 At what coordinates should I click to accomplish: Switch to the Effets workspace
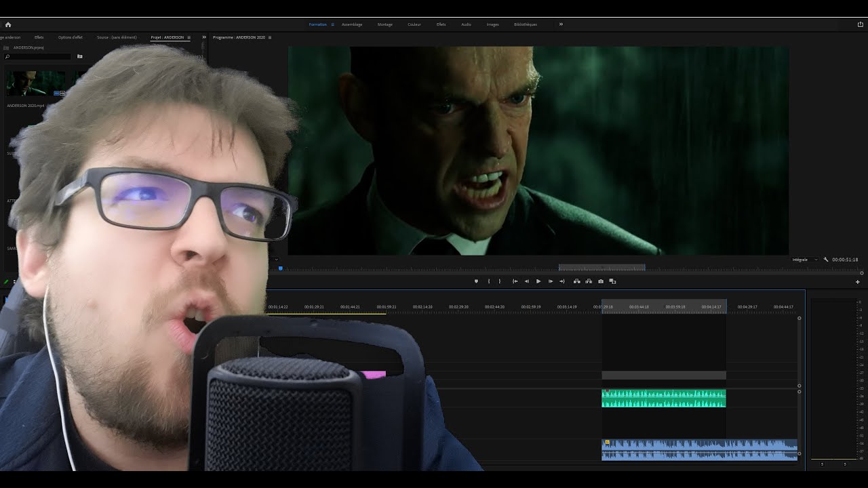[x=441, y=24]
